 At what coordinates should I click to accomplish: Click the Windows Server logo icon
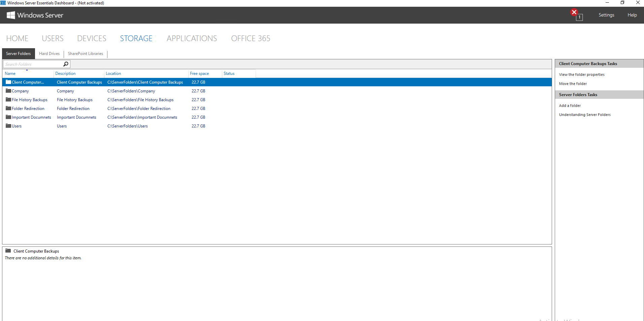(11, 15)
